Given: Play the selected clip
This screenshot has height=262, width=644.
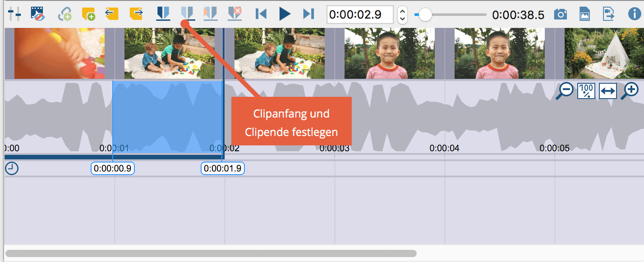Looking at the screenshot, I should [x=210, y=14].
